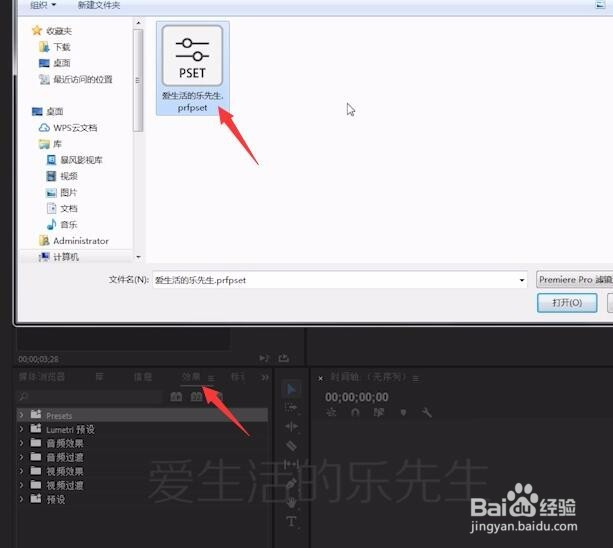Screen dimensions: 613x548
Task: Click 新建文件夹 in dialog toolbar
Action: 99,5
